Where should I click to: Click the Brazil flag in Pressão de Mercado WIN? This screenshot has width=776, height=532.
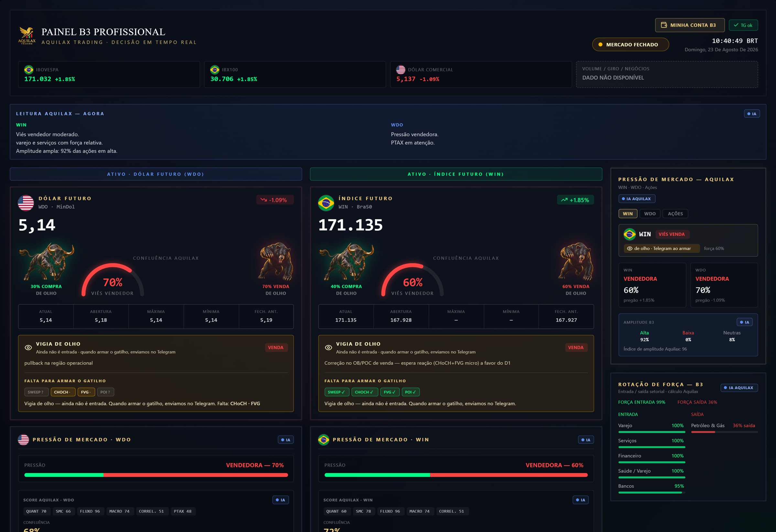pyautogui.click(x=324, y=440)
